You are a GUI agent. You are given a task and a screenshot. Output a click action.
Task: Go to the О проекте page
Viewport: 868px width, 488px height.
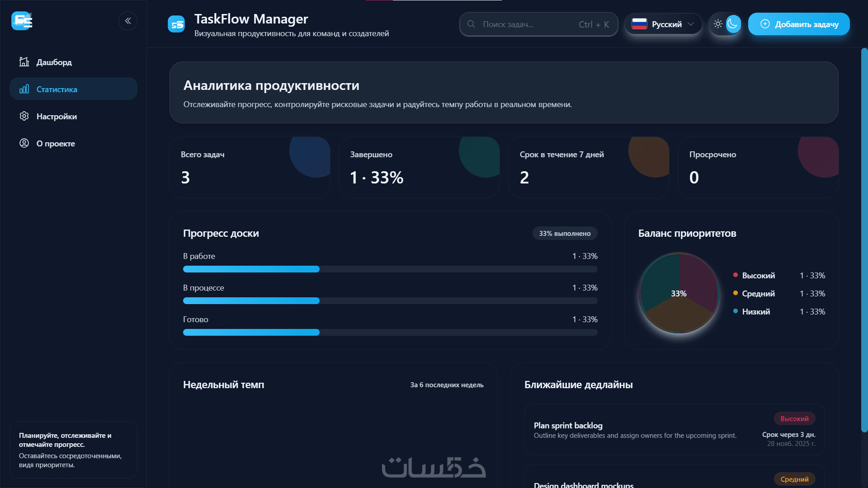pos(56,144)
